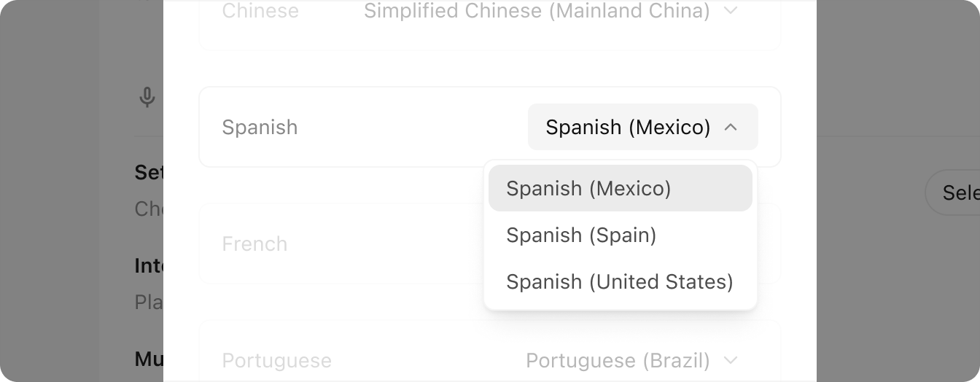The height and width of the screenshot is (382, 980).
Task: Click the French language row label
Action: tap(254, 243)
